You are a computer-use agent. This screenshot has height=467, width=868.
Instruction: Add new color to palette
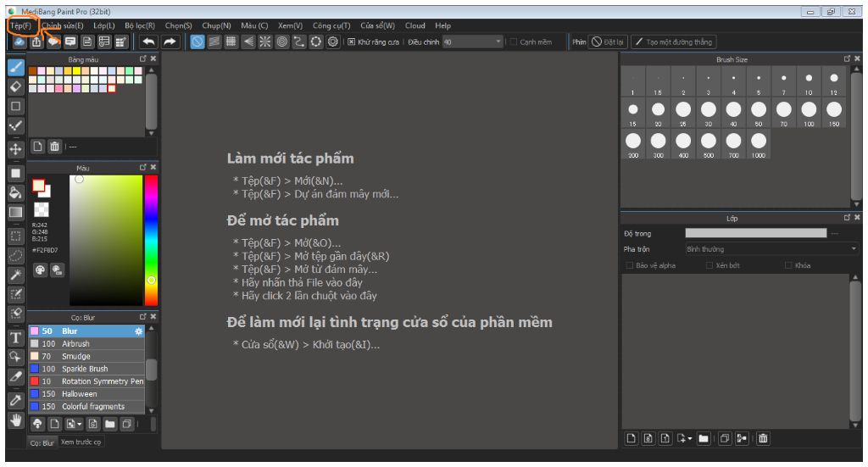point(37,146)
